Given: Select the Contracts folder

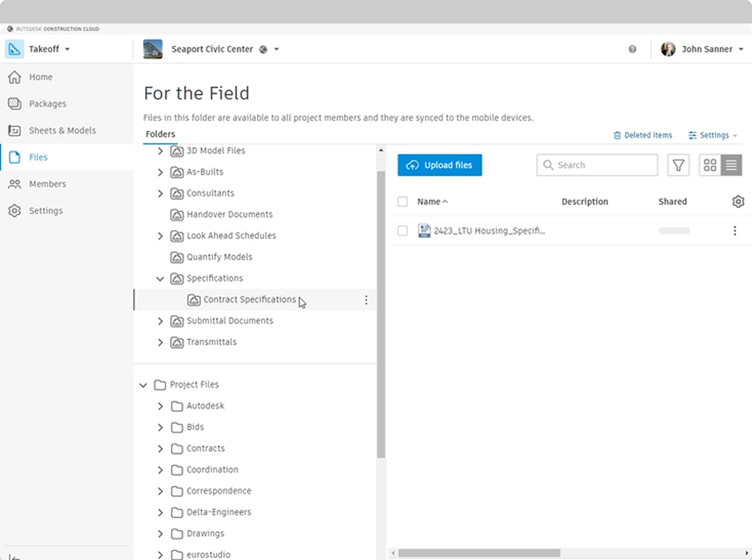Looking at the screenshot, I should click(206, 448).
